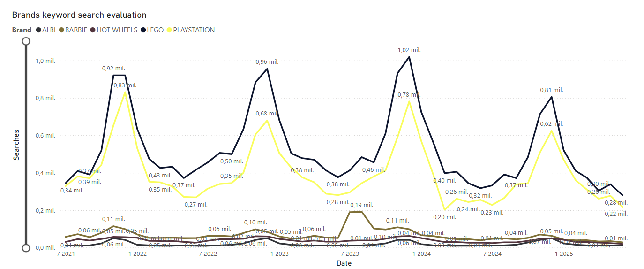This screenshot has height=269, width=644.
Task: Click the chart title Brands keyword search evaluation
Action: tap(79, 15)
